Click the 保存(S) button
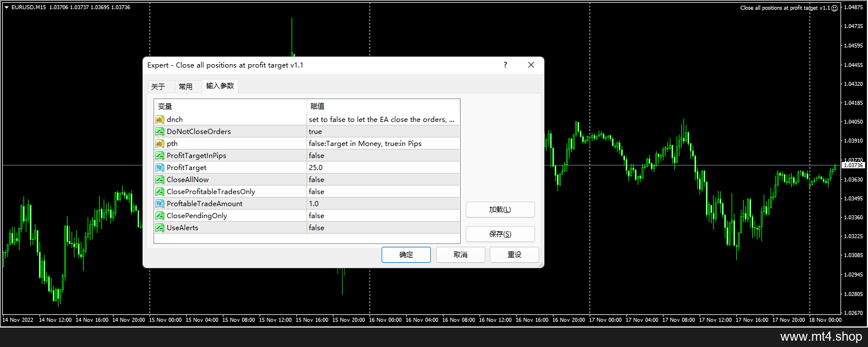Viewport: 868px width, 347px height. pos(500,234)
